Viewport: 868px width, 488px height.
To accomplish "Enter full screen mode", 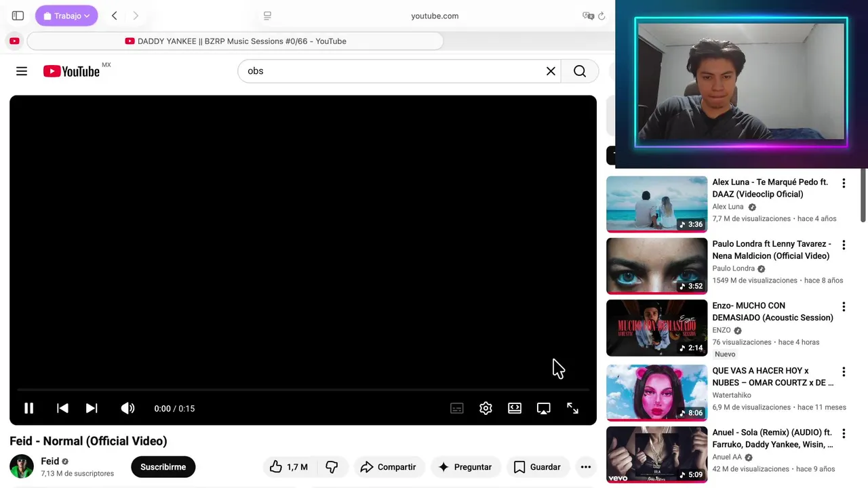I will [572, 408].
